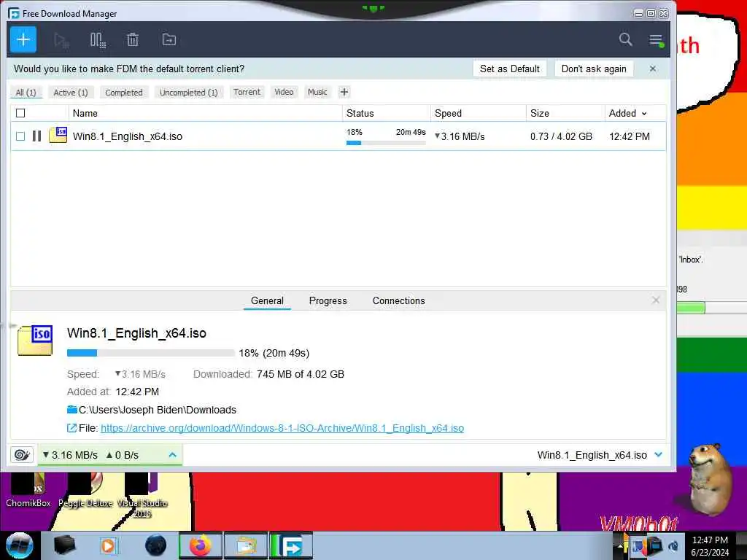Image resolution: width=747 pixels, height=560 pixels.
Task: Close the details panel with the X
Action: pos(656,300)
